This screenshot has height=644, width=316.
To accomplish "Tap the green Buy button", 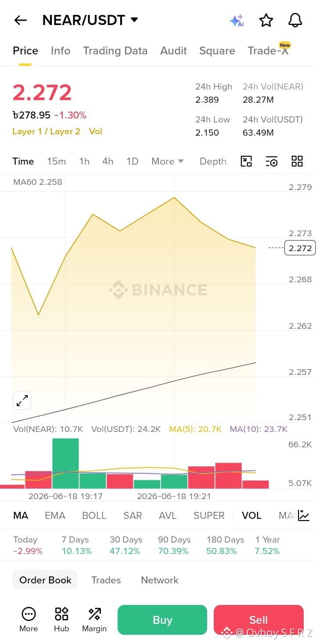I will tap(162, 620).
